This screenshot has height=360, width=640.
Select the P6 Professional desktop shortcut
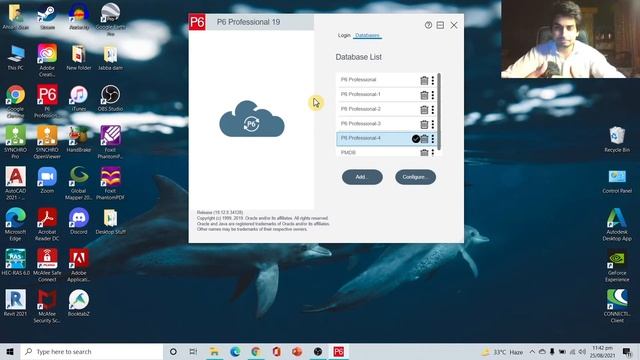[x=47, y=101]
